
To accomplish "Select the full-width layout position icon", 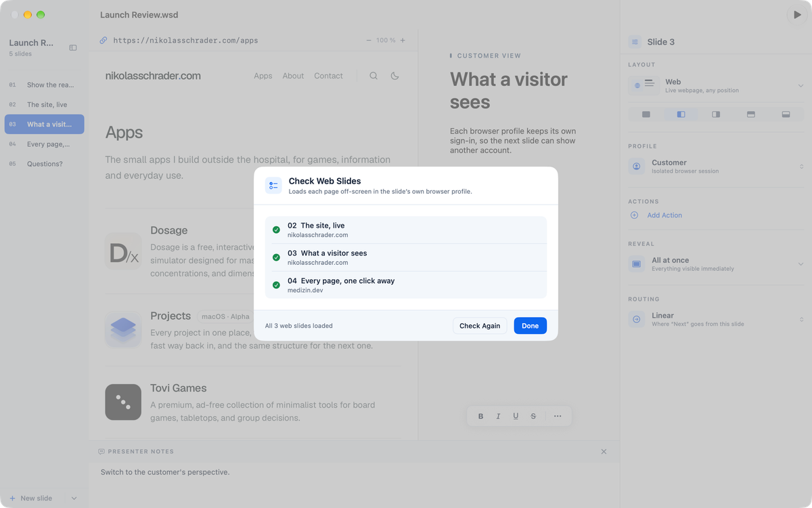I will 646,114.
